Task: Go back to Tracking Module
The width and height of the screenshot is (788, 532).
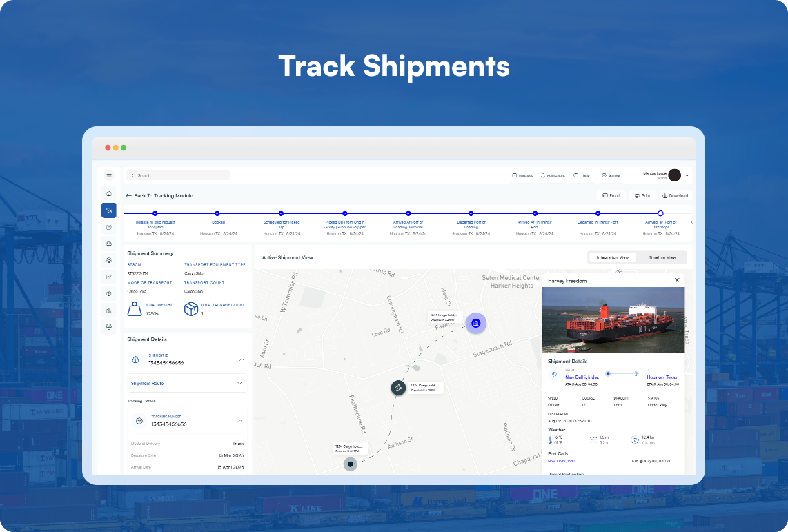Action: 159,196
